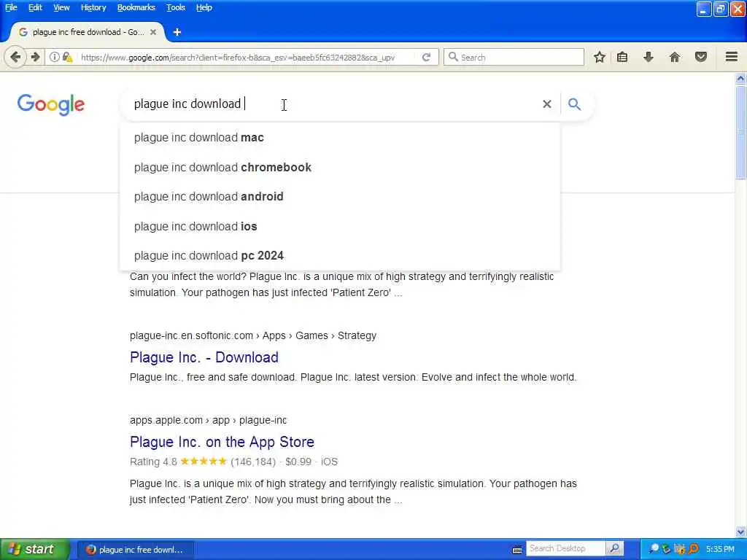
Task: Click the Firefox toolbar Search box
Action: [514, 57]
